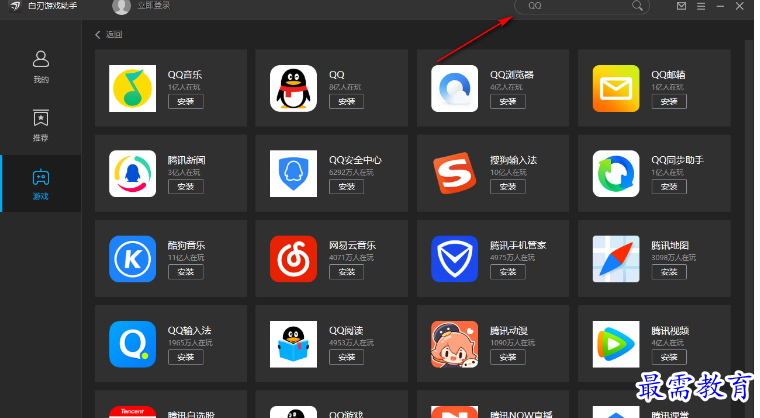Go to 我的 sidebar tab
The height and width of the screenshot is (418, 760).
point(41,67)
